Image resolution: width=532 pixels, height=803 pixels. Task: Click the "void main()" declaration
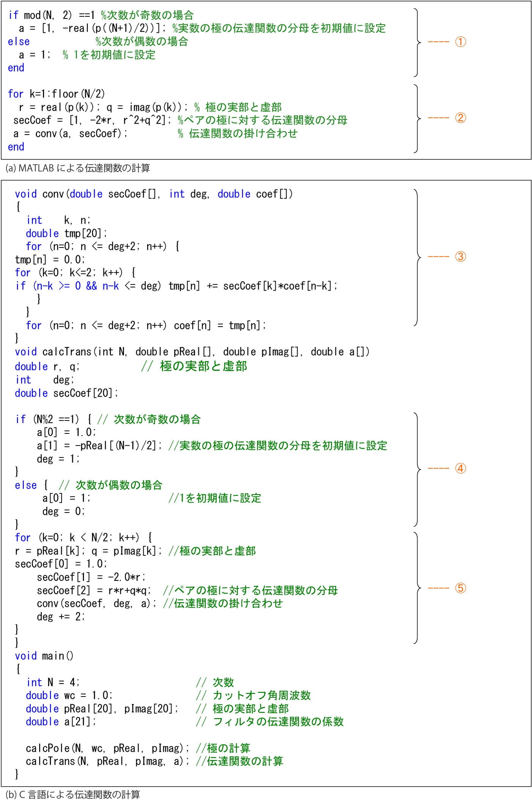point(44,656)
